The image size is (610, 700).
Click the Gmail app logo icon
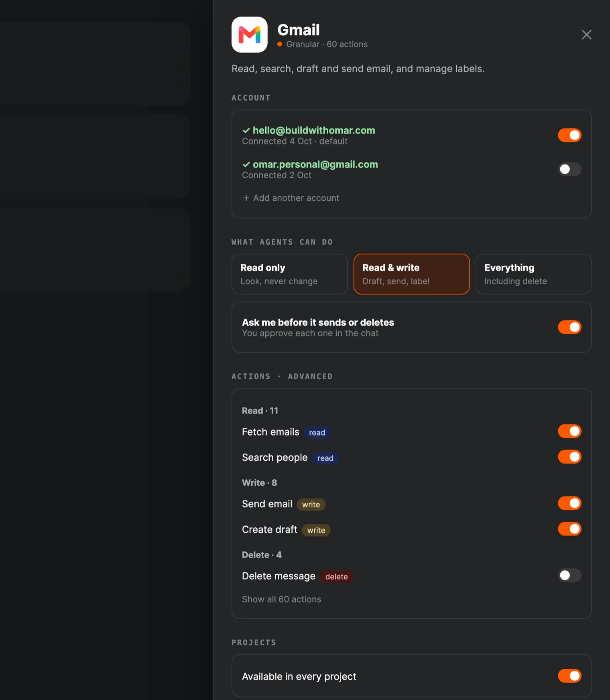point(249,35)
